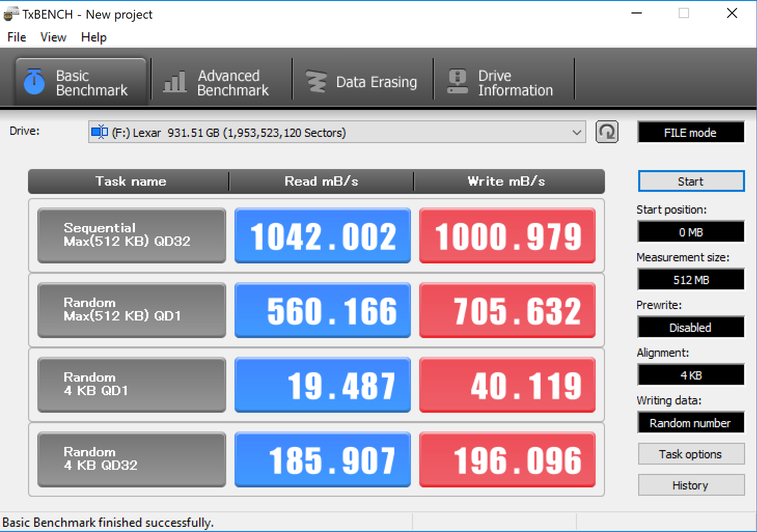Set the Start position 0 MB field
This screenshot has height=532, width=757.
coord(691,232)
